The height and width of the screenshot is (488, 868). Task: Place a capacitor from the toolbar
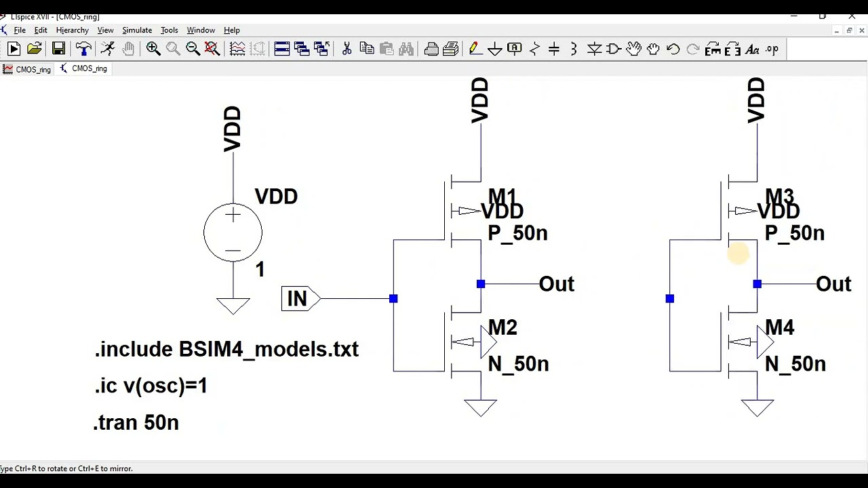pos(554,49)
